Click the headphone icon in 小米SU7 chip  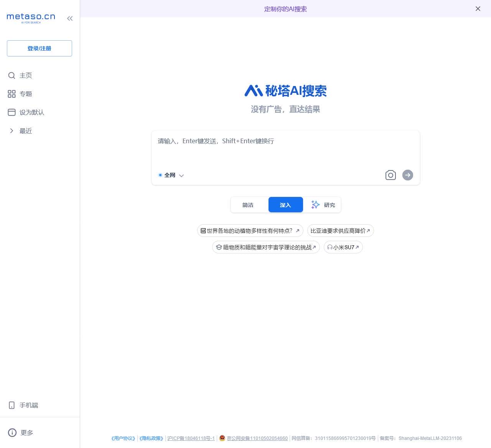(330, 247)
